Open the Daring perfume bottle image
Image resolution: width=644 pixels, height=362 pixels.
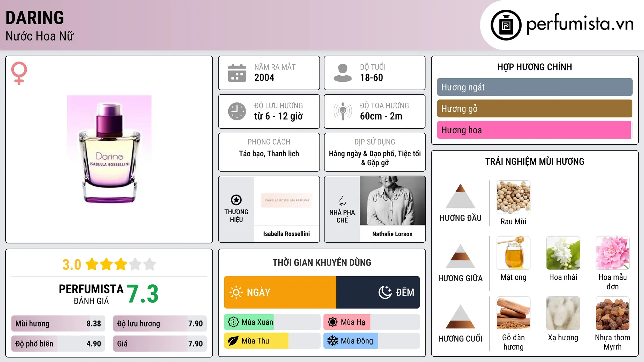pyautogui.click(x=109, y=150)
